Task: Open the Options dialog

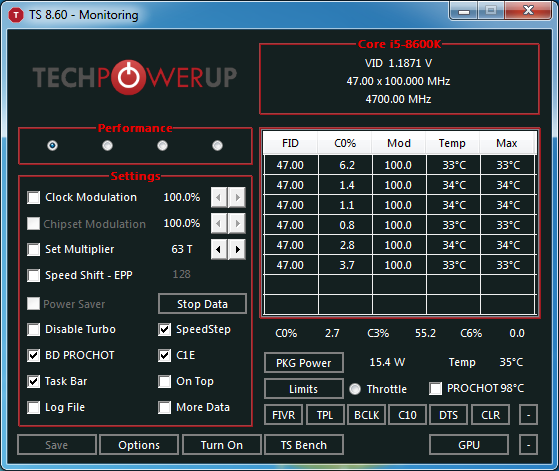Action: [x=139, y=445]
